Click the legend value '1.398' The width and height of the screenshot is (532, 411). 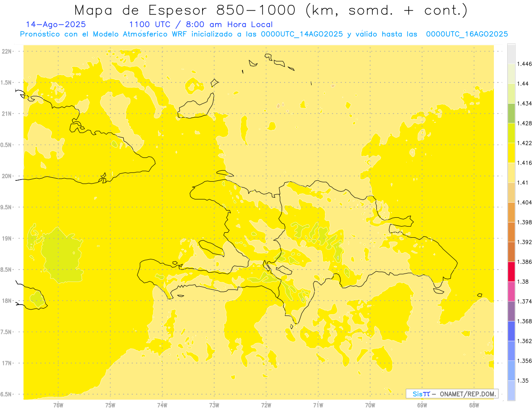(524, 222)
